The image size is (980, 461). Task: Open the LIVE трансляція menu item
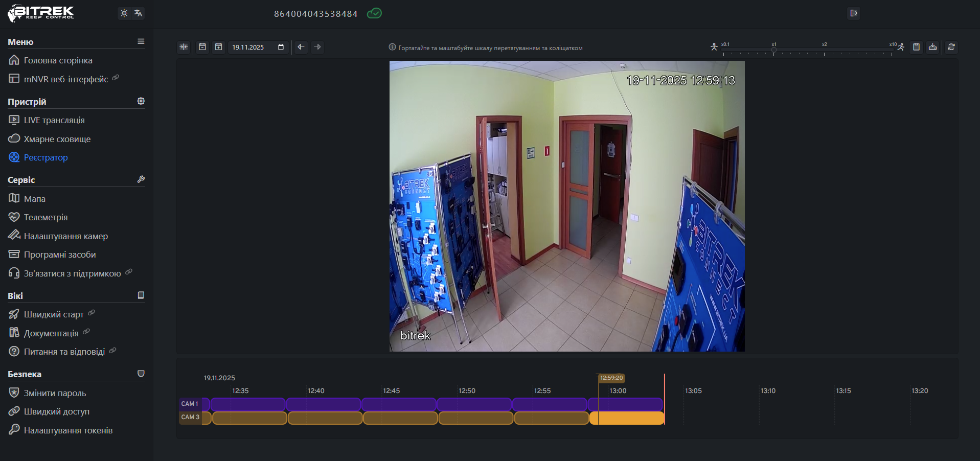[x=54, y=120]
